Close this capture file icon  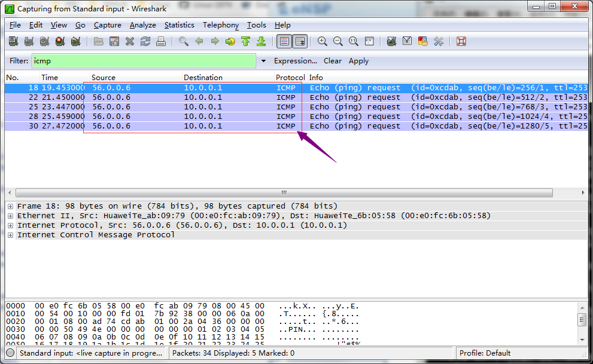[x=130, y=41]
